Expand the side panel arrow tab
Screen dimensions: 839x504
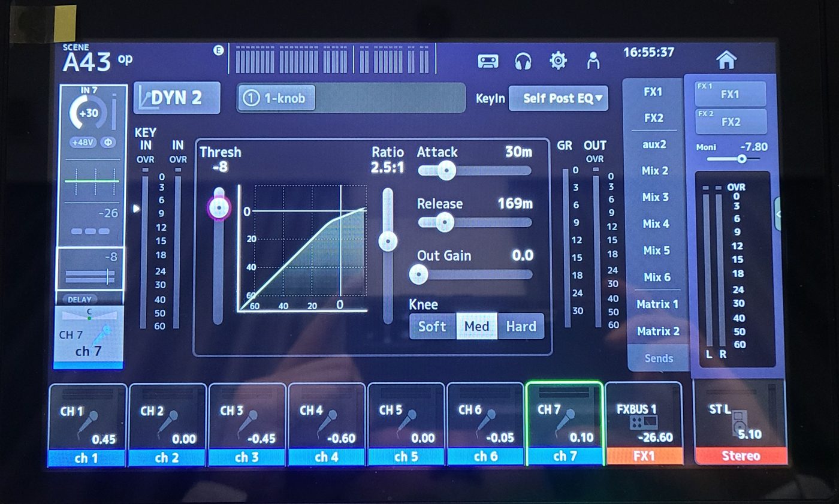(x=777, y=214)
